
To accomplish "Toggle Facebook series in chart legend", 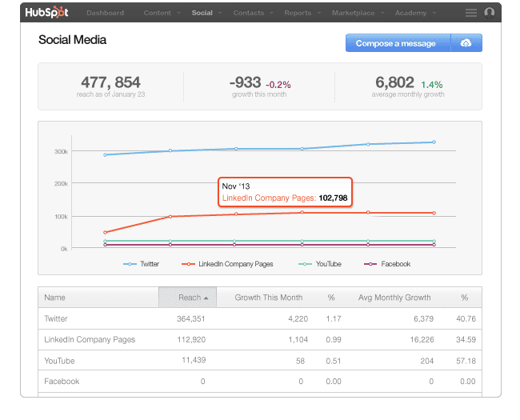I will 387,264.
